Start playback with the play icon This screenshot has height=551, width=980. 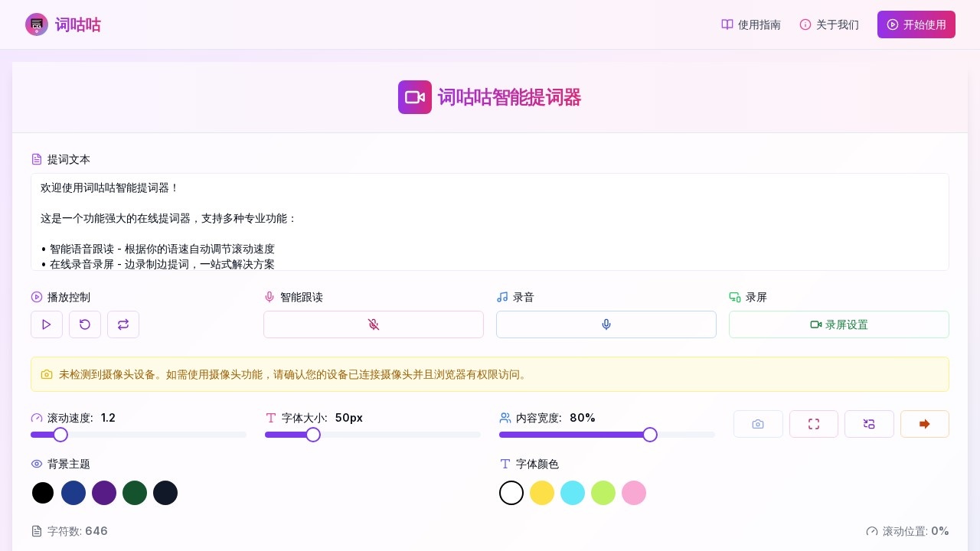click(x=46, y=324)
